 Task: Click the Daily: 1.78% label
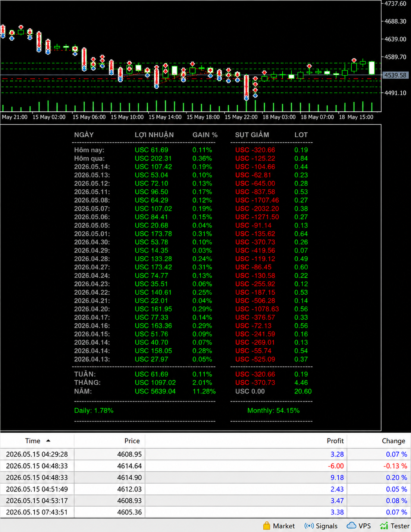94,411
